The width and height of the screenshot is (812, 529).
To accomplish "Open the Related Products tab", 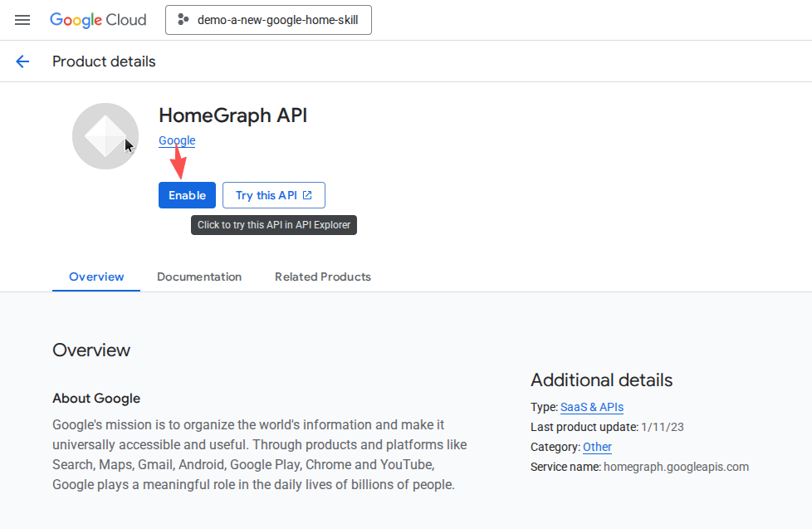I will [323, 277].
